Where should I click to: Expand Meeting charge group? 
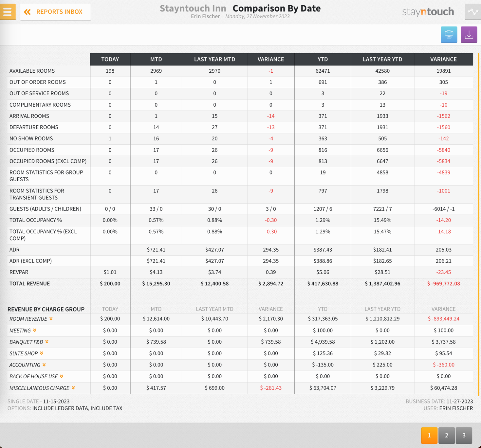(35, 331)
